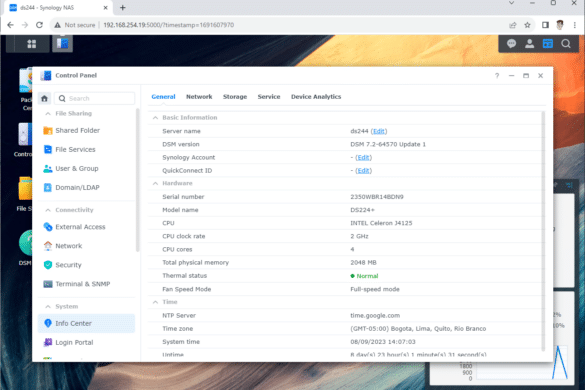Open the user options person icon
Image resolution: width=585 pixels, height=390 pixels.
(529, 44)
